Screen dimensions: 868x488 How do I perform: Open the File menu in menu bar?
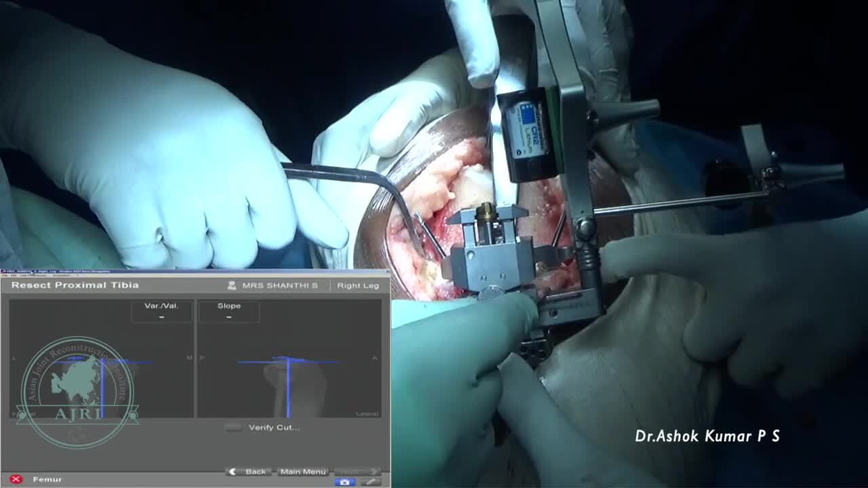[5, 275]
